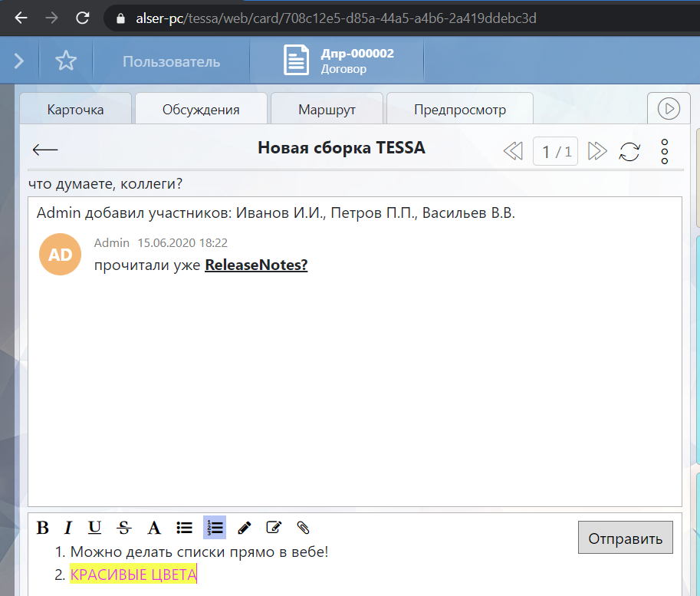This screenshot has width=700, height=596.
Task: Click the page number field 1 / 1
Action: pyautogui.click(x=555, y=151)
